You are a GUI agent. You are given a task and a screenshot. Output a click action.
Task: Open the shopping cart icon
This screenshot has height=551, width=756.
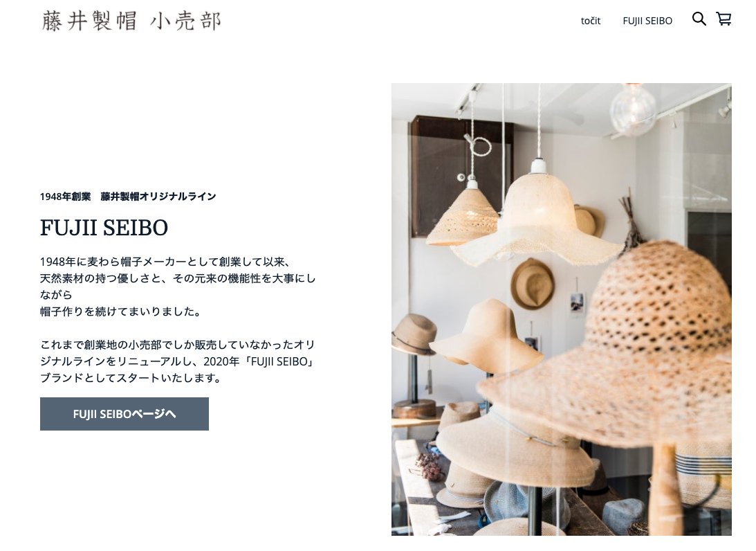pos(723,19)
